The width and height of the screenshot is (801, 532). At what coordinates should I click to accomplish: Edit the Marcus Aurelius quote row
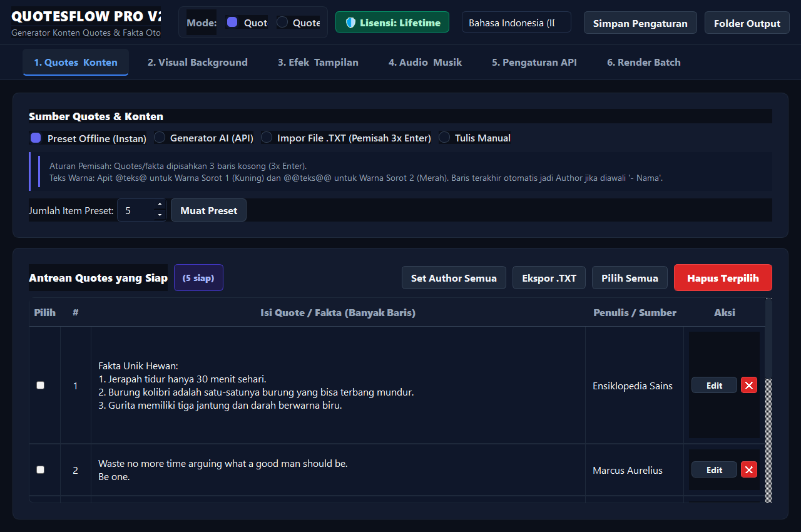tap(714, 470)
